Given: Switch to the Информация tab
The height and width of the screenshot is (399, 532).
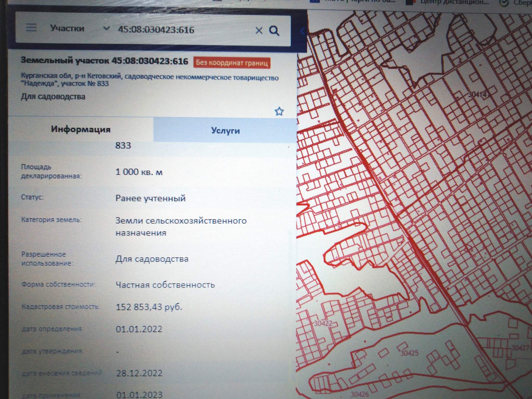Looking at the screenshot, I should pyautogui.click(x=81, y=129).
